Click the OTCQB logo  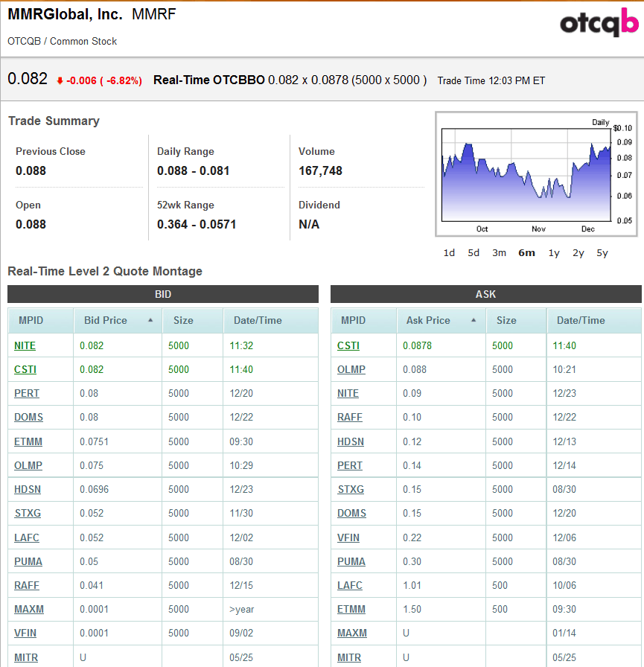[599, 24]
